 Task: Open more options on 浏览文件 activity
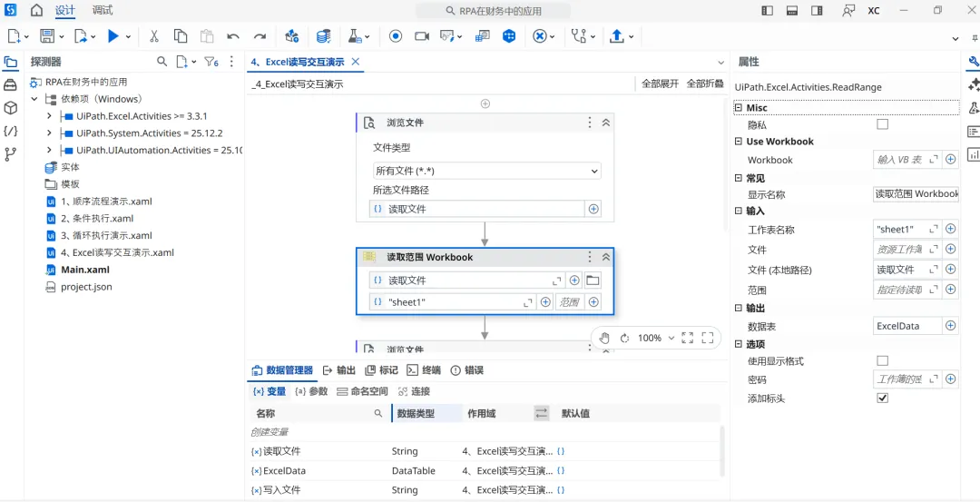coord(590,123)
